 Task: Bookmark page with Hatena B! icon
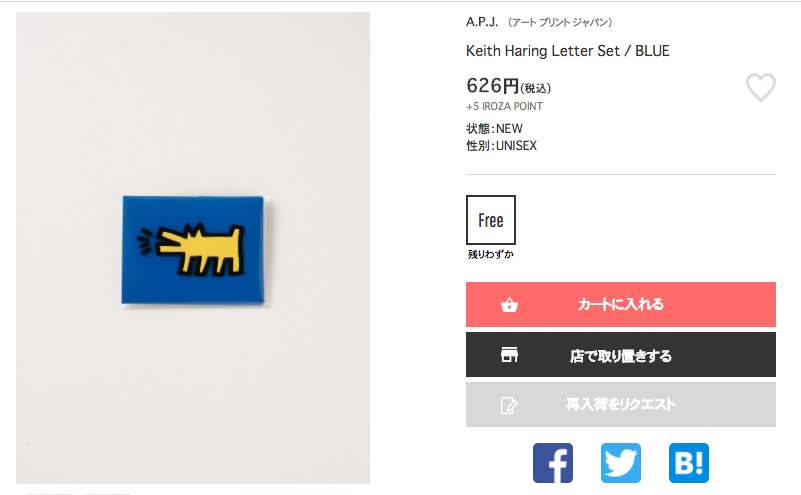tap(689, 463)
